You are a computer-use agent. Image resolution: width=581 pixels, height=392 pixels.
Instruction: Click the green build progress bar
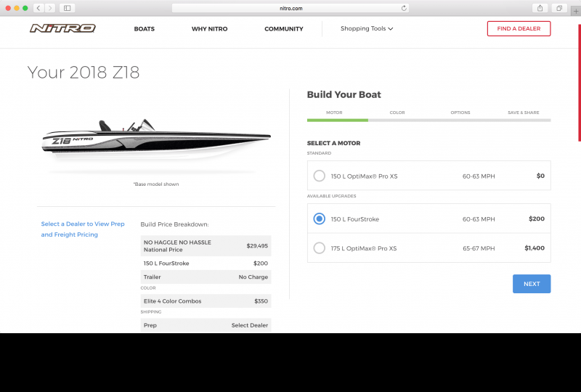[x=337, y=120]
